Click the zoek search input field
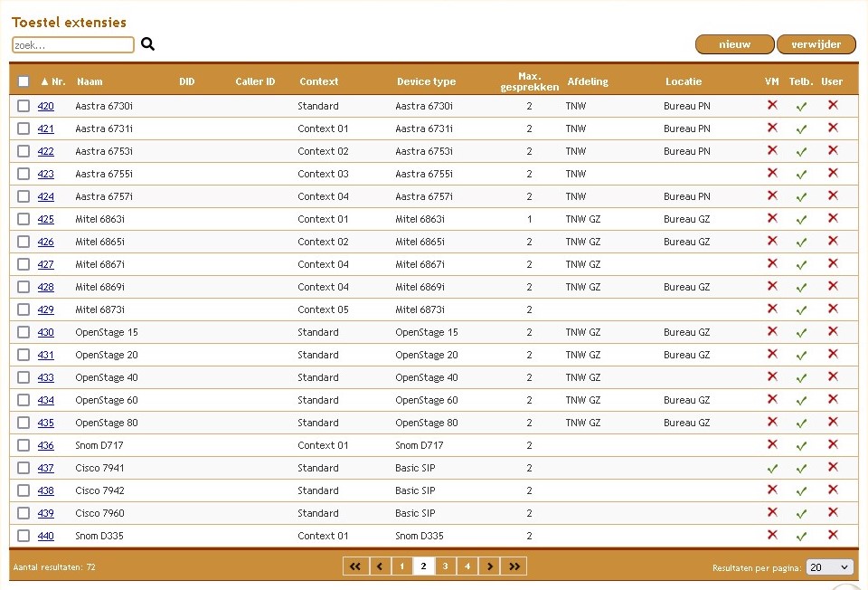 73,45
